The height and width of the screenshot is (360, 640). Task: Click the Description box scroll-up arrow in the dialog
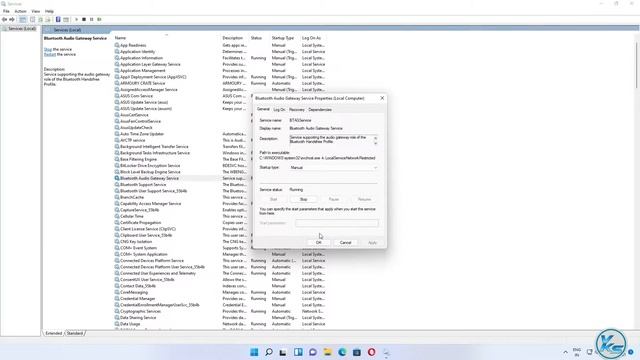click(376, 138)
